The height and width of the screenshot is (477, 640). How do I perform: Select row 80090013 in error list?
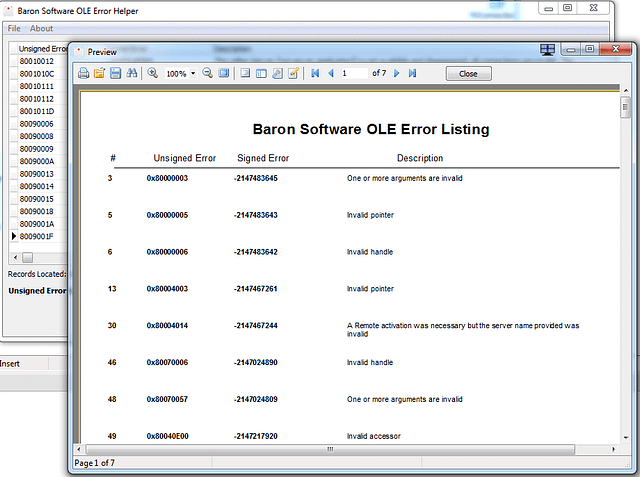pyautogui.click(x=37, y=174)
